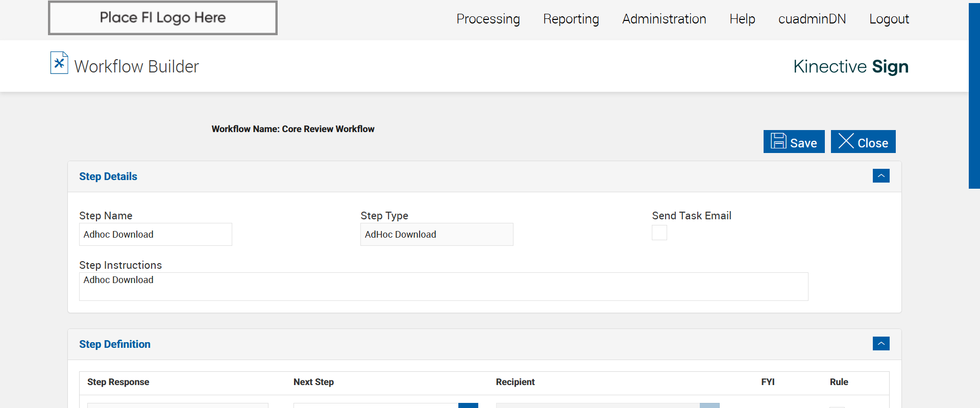Click the Workflow Builder page title

tap(137, 66)
